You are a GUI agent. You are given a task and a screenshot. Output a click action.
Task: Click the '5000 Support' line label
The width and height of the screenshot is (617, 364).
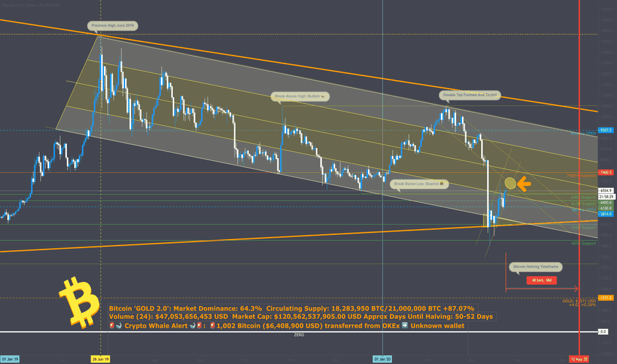[x=583, y=228]
